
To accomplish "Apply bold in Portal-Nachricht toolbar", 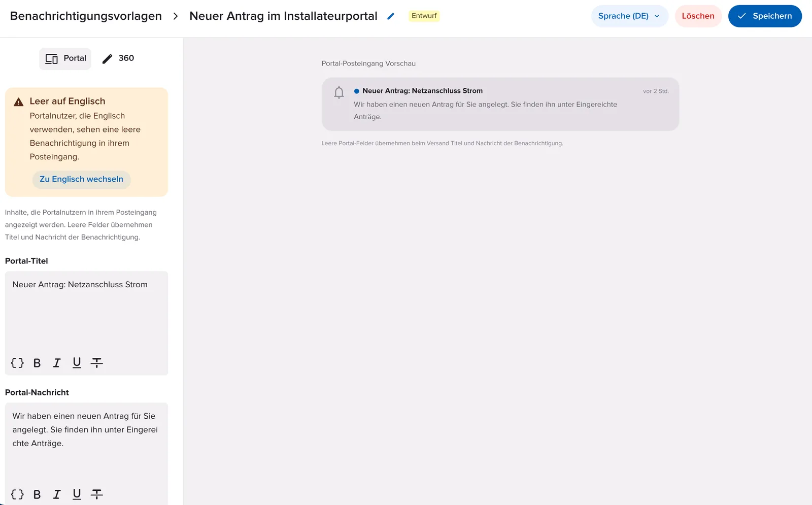I will coord(37,494).
